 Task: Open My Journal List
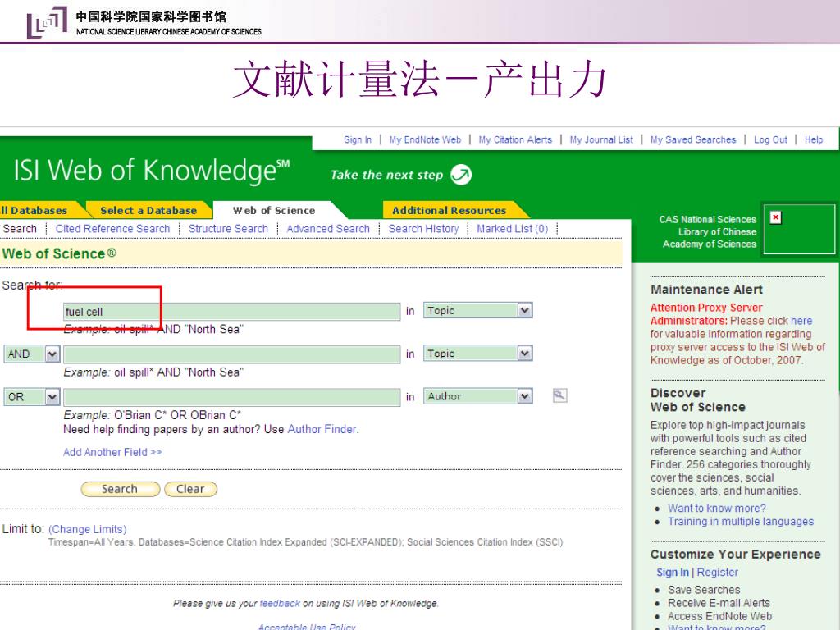(x=601, y=139)
